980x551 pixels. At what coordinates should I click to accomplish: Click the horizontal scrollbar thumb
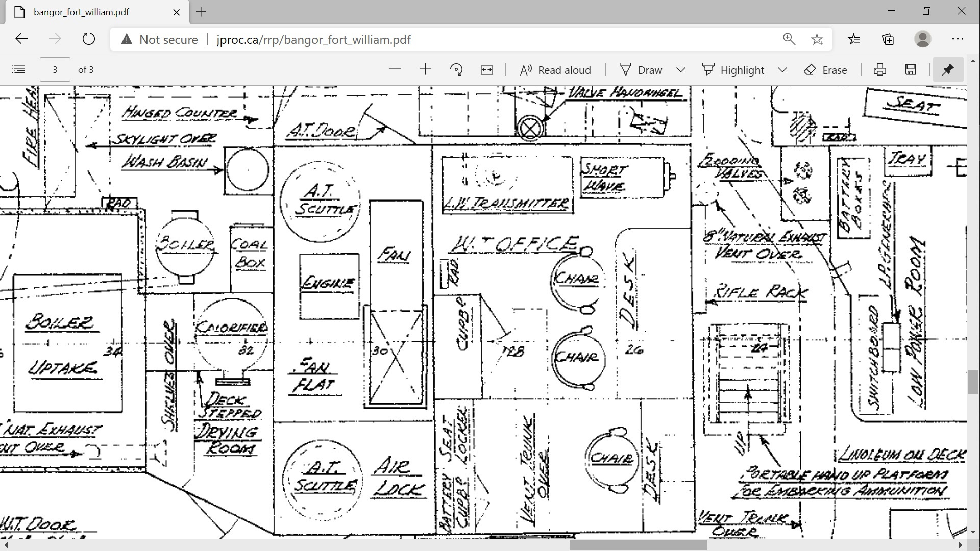point(638,545)
